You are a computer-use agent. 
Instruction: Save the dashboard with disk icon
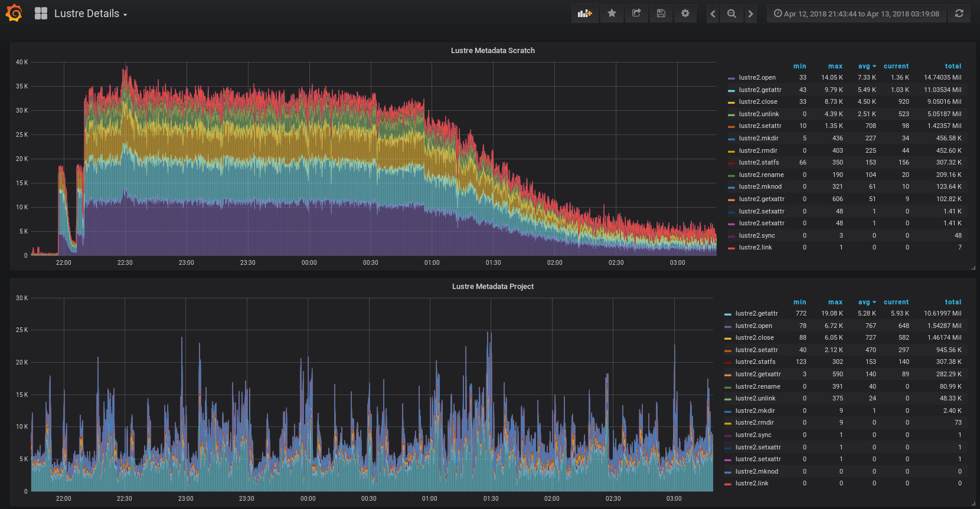661,14
